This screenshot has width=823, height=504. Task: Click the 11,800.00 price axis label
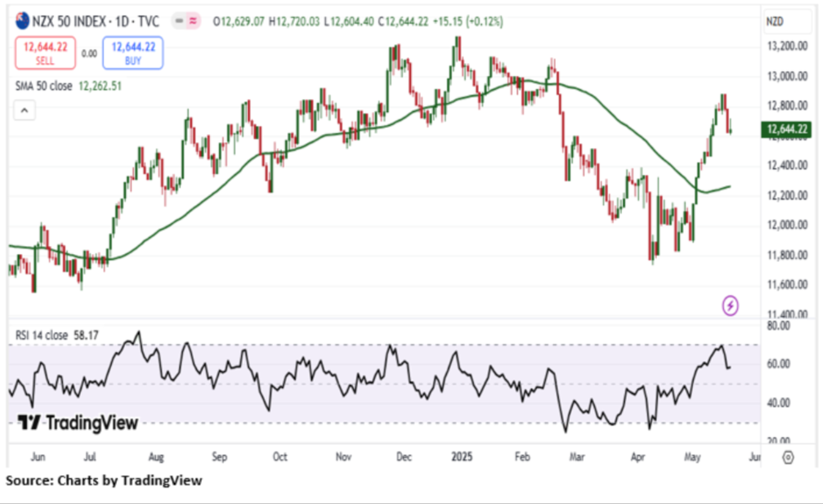click(x=787, y=256)
